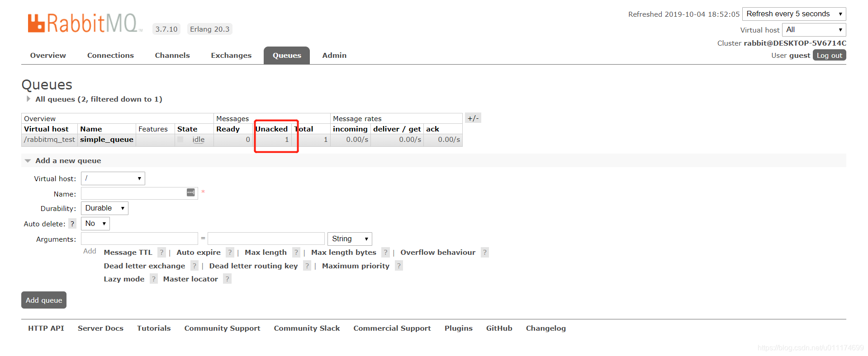Image resolution: width=868 pixels, height=356 pixels.
Task: Open help for Master locator
Action: tap(227, 279)
